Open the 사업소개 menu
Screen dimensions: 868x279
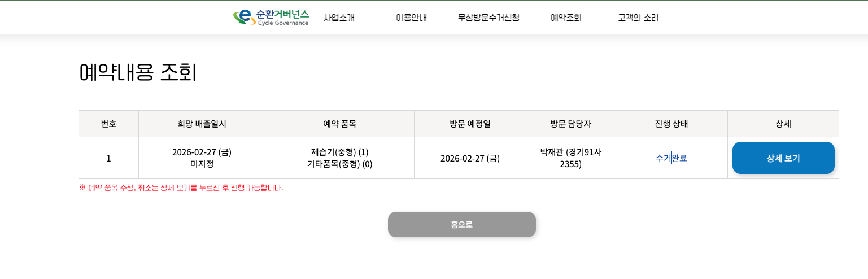point(339,18)
